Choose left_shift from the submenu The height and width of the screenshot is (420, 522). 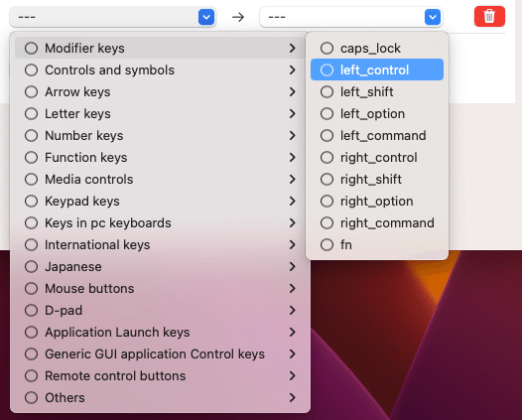[377, 92]
